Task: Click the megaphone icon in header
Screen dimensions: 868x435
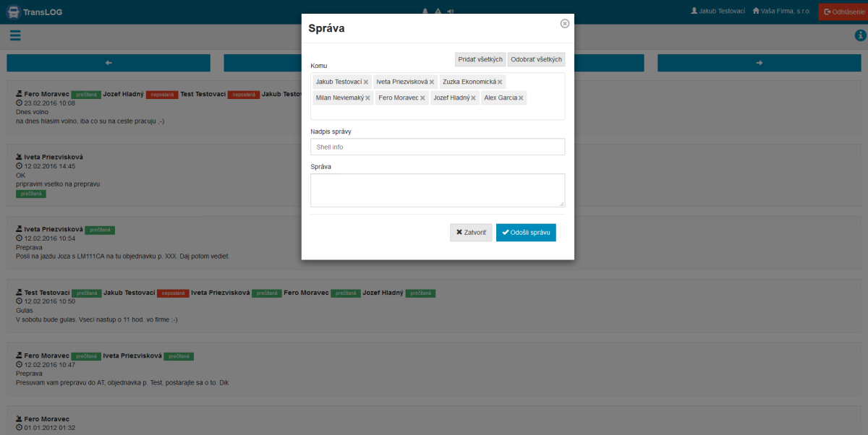Action: pyautogui.click(x=451, y=12)
